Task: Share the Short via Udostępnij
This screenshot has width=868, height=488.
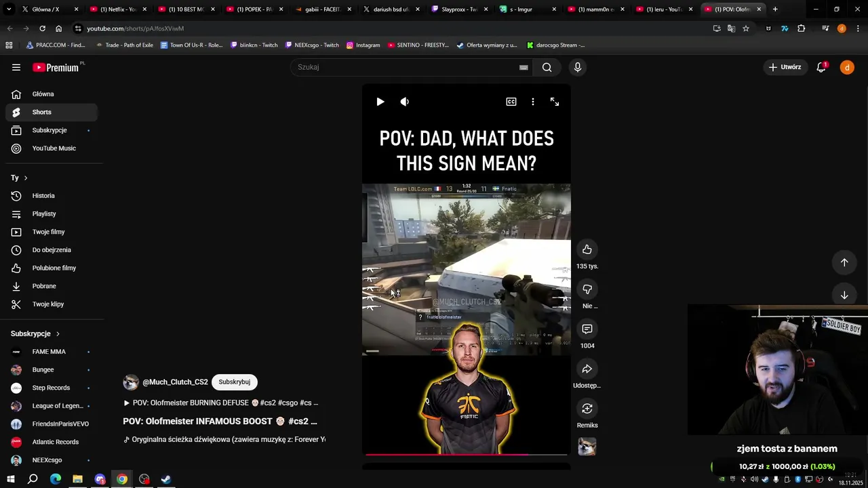Action: 587,369
